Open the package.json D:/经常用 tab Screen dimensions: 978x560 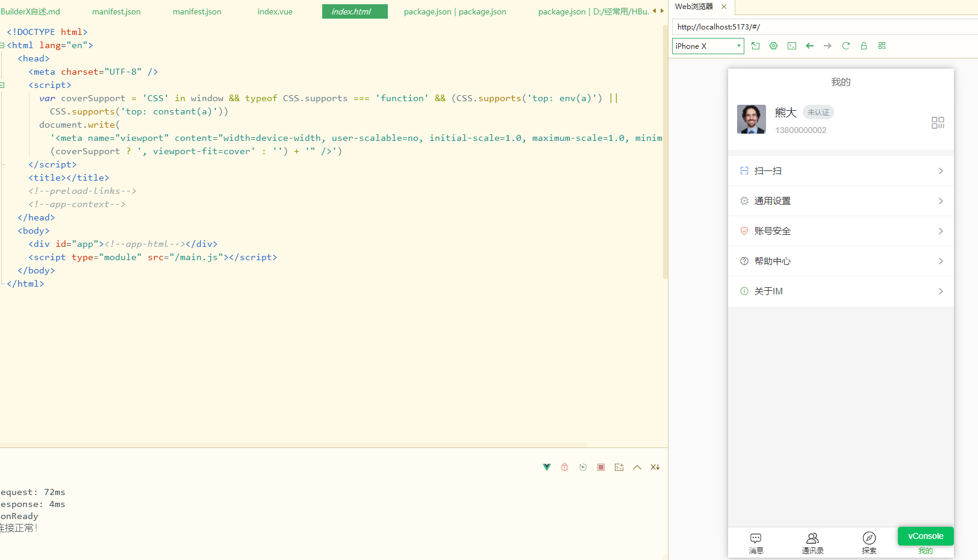tap(593, 11)
